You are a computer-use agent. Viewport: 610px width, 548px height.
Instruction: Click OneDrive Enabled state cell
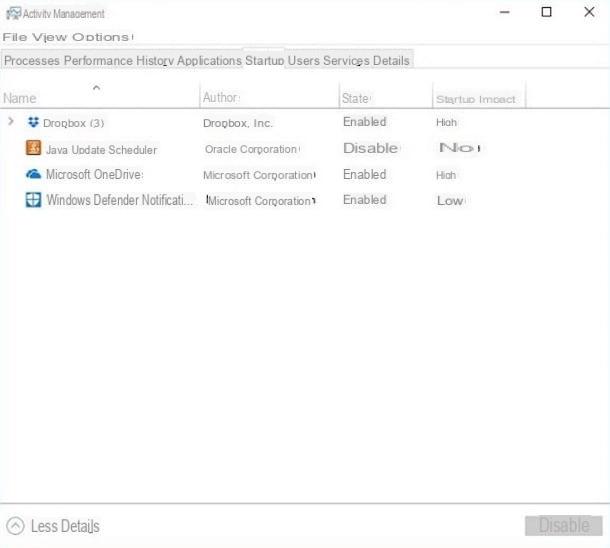coord(365,174)
